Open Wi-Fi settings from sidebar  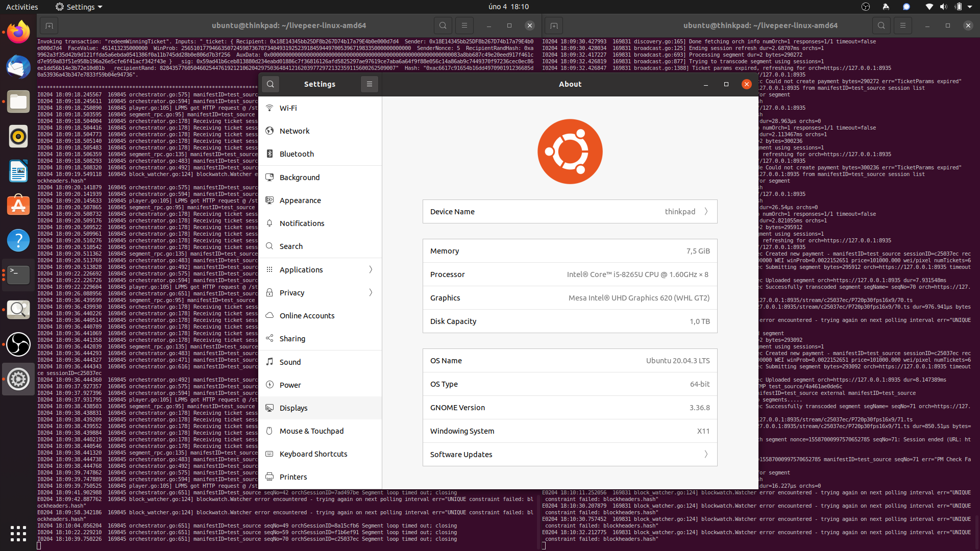tap(288, 108)
